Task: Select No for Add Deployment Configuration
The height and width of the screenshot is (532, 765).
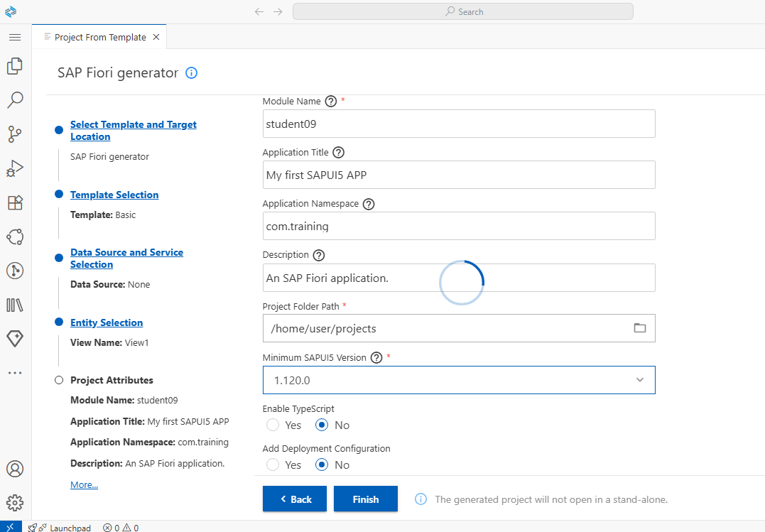Action: (x=322, y=465)
